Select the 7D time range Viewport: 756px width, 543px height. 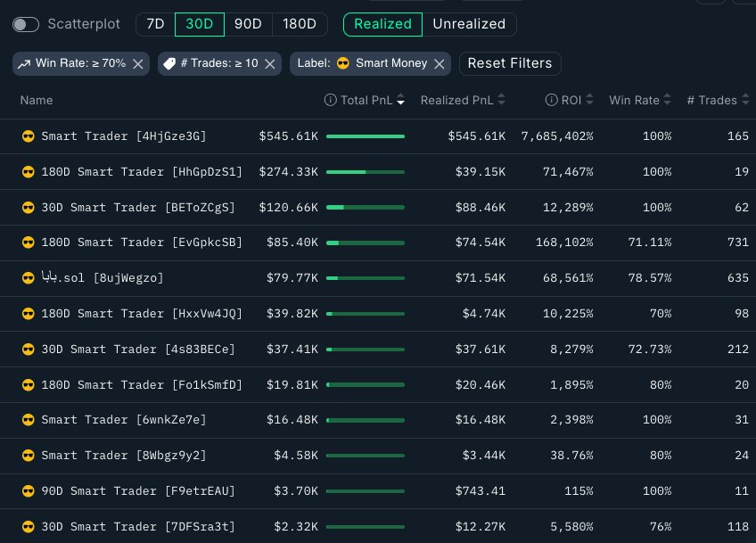click(155, 24)
